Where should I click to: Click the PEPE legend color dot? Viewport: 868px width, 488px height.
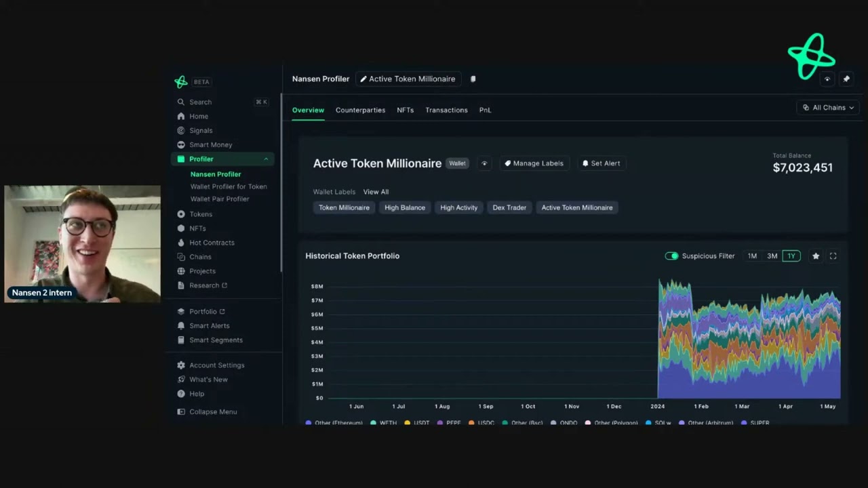(x=440, y=423)
